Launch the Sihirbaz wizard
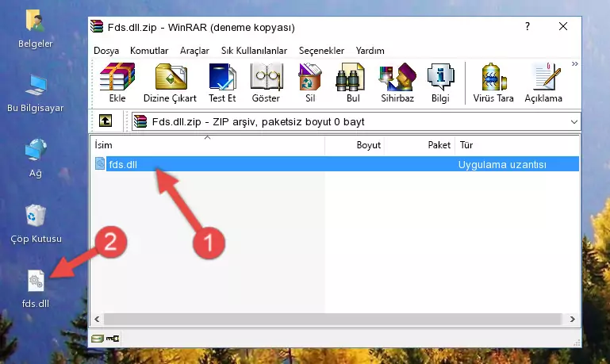This screenshot has height=364, width=610. (397, 82)
